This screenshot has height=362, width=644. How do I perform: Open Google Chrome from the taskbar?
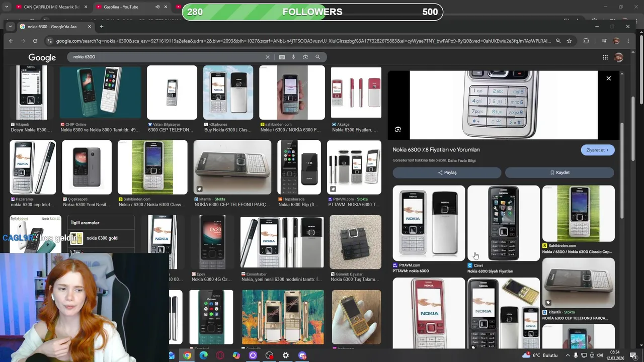point(187,355)
